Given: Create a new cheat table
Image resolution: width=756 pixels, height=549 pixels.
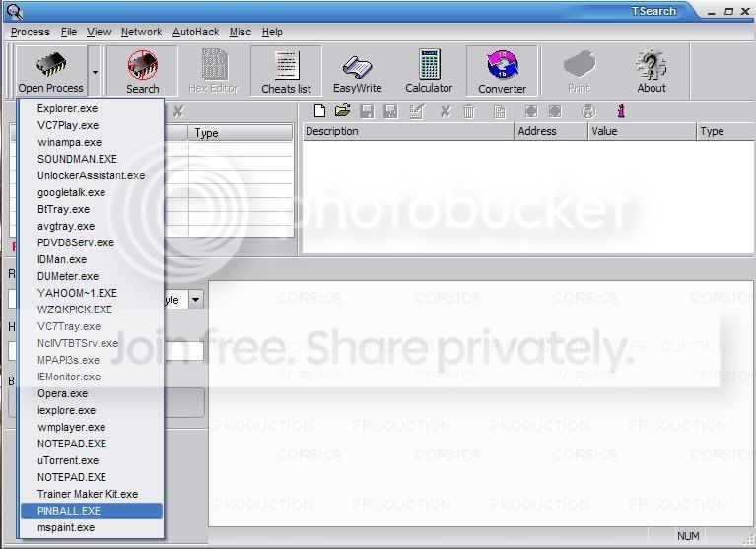Looking at the screenshot, I should pos(319,111).
